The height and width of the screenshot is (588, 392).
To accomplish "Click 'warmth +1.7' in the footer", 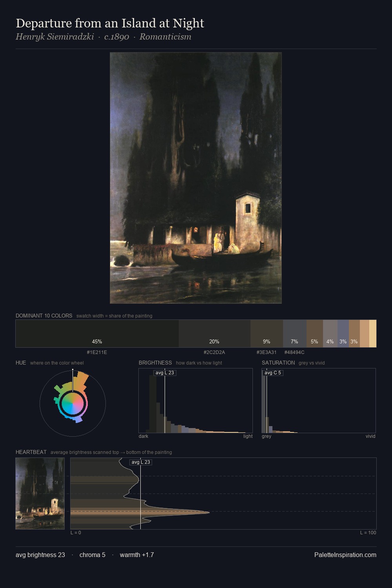I will [x=137, y=555].
